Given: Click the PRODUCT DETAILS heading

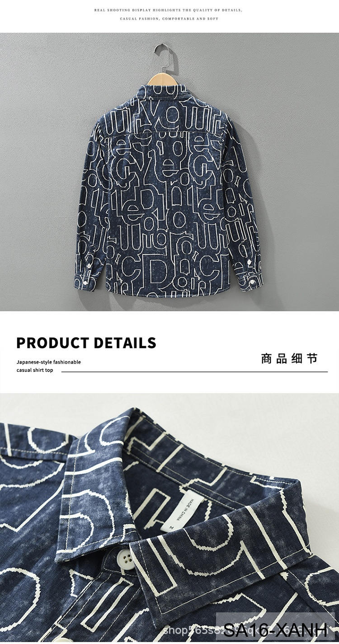Looking at the screenshot, I should tap(86, 343).
